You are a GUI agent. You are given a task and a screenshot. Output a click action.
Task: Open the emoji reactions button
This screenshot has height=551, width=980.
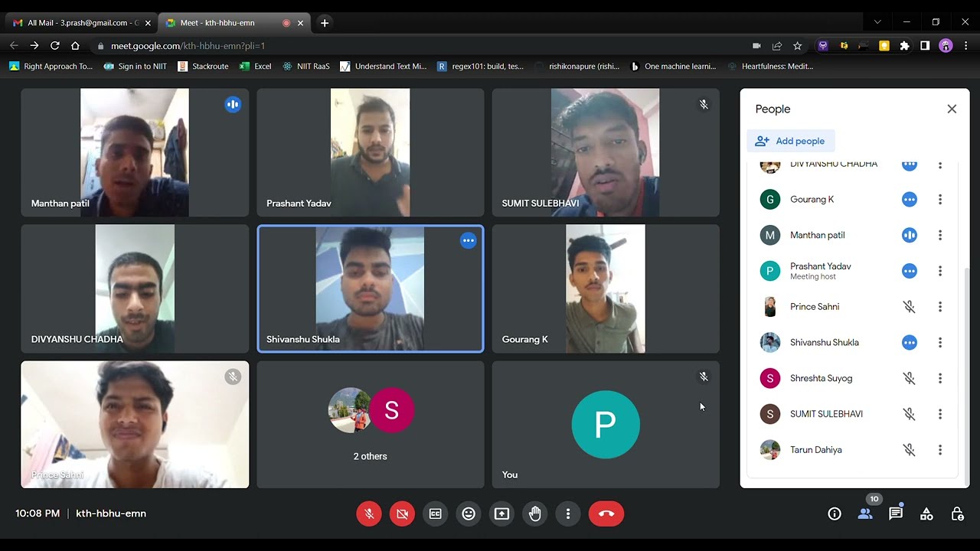[469, 514]
